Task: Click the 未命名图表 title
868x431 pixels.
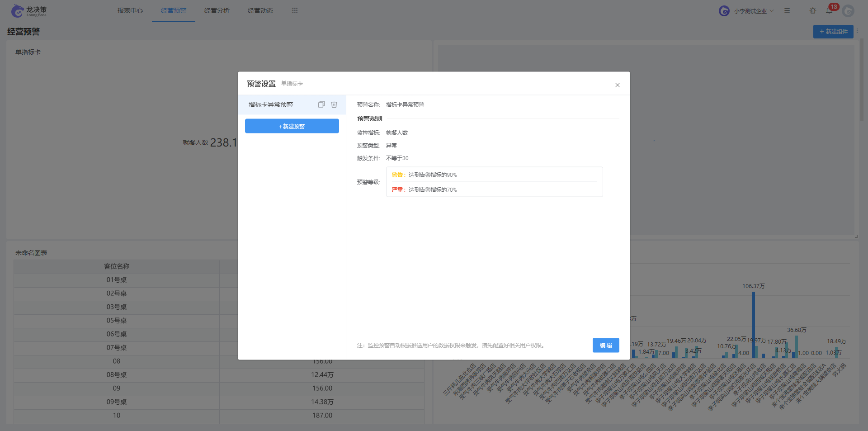Action: click(x=31, y=253)
